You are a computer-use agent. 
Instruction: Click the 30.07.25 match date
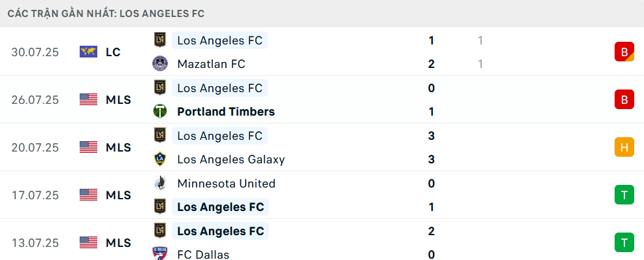pos(35,52)
